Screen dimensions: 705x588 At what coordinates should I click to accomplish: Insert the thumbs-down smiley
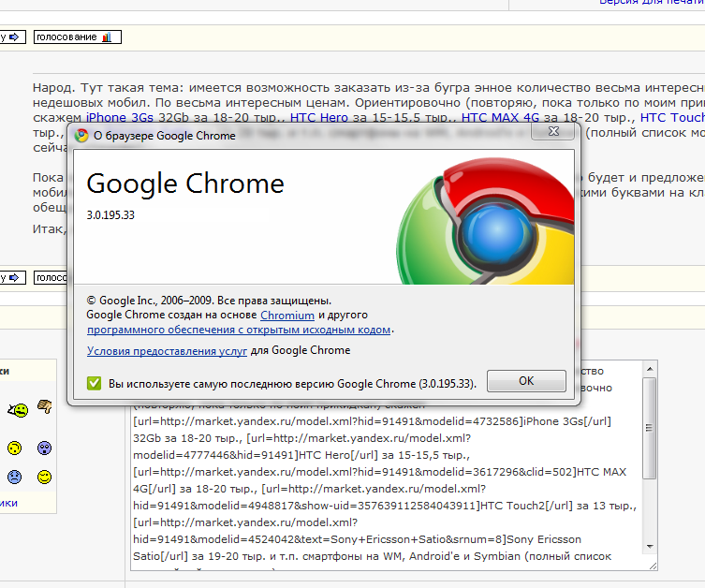[44, 407]
